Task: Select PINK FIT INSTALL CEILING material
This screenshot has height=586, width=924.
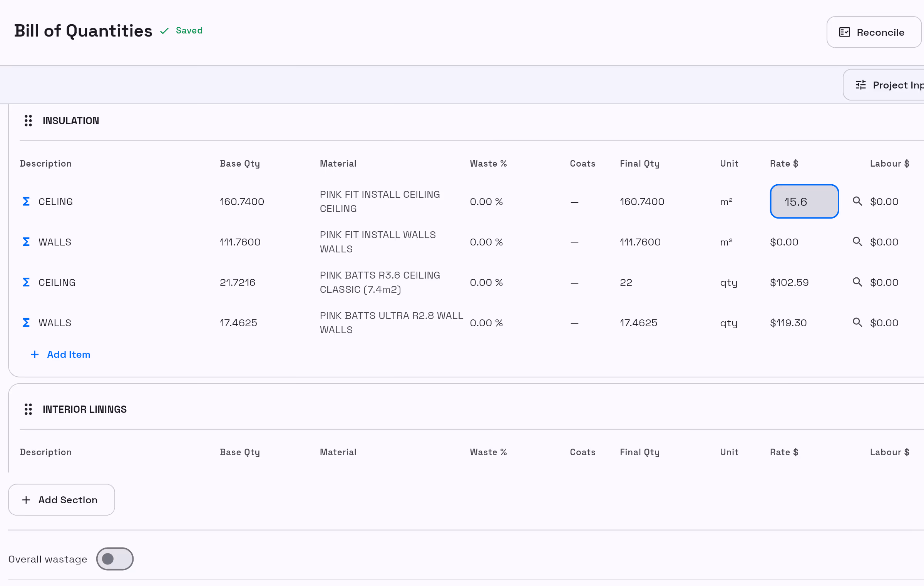Action: click(380, 202)
